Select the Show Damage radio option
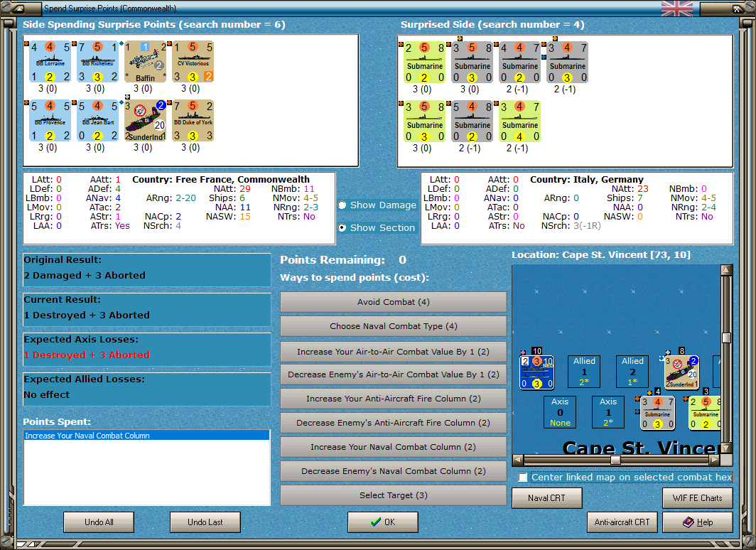Viewport: 756px width, 550px height. [x=342, y=205]
